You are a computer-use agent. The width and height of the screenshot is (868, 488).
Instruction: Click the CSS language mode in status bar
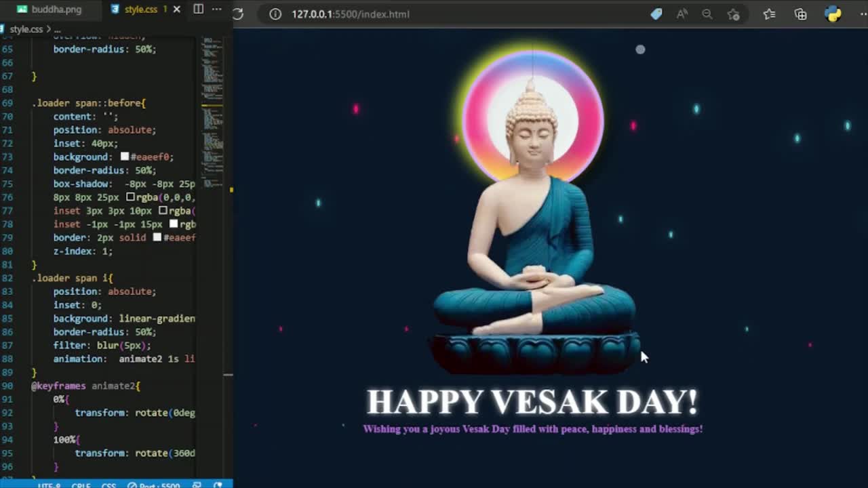(108, 485)
